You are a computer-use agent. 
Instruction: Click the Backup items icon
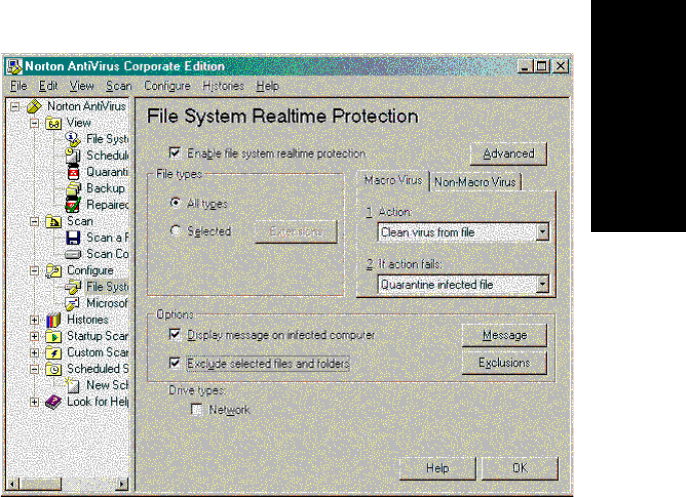pos(74,189)
